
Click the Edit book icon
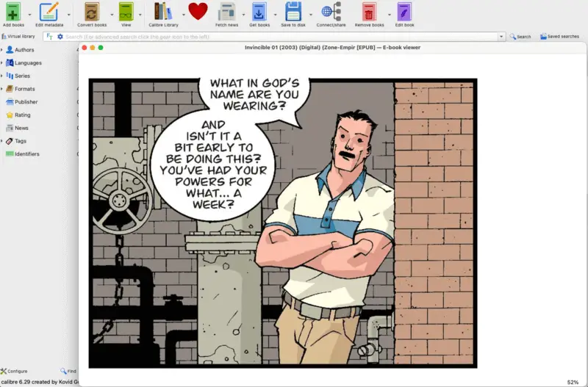click(404, 12)
